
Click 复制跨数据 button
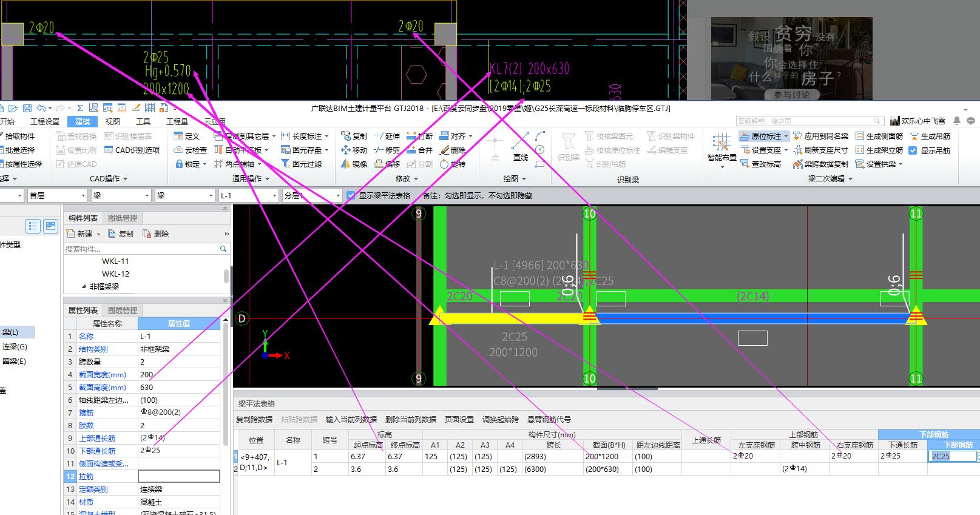[255, 419]
